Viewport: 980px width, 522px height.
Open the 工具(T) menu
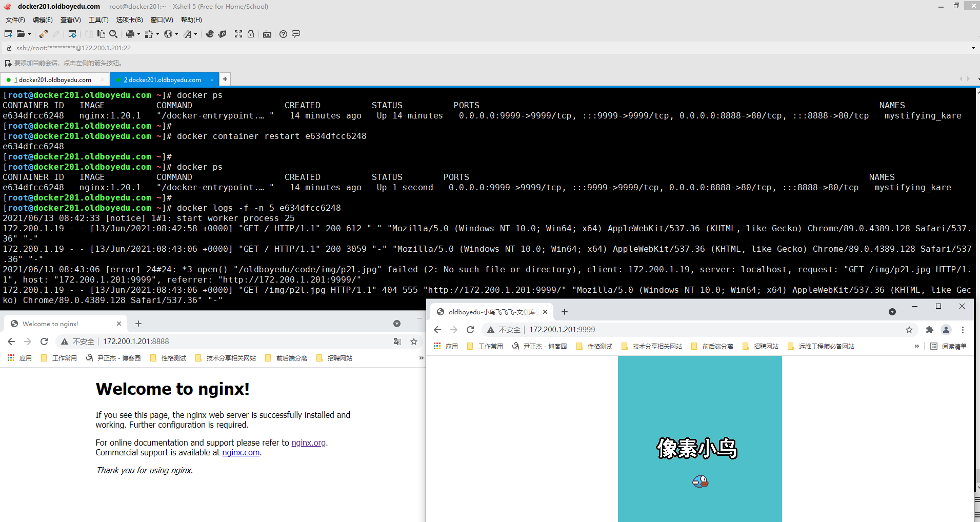(98, 20)
